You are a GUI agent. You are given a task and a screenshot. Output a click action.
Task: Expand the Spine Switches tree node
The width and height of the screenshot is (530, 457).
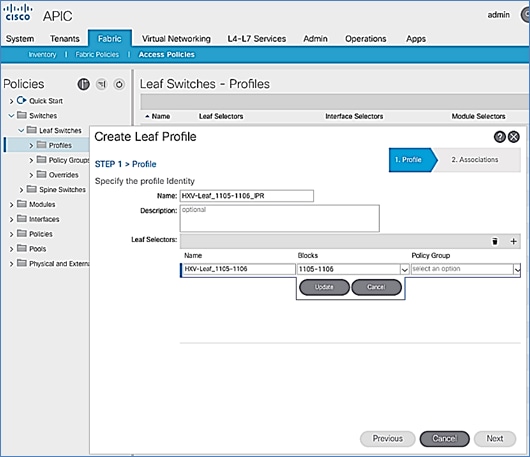point(21,190)
